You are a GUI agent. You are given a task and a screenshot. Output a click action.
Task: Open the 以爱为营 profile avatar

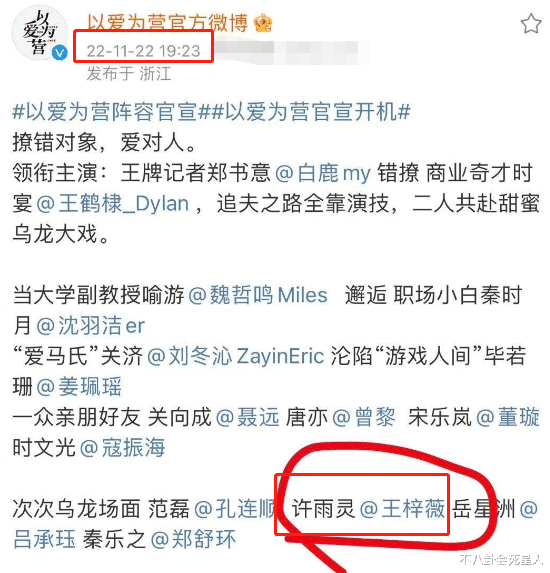tap(39, 32)
